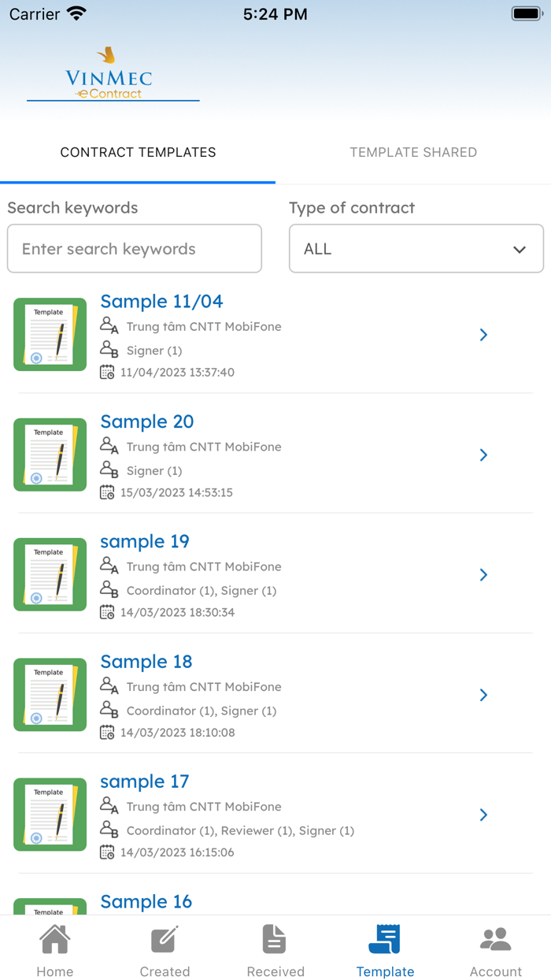551x980 pixels.
Task: Tap the Search keywords label
Action: [x=72, y=208]
